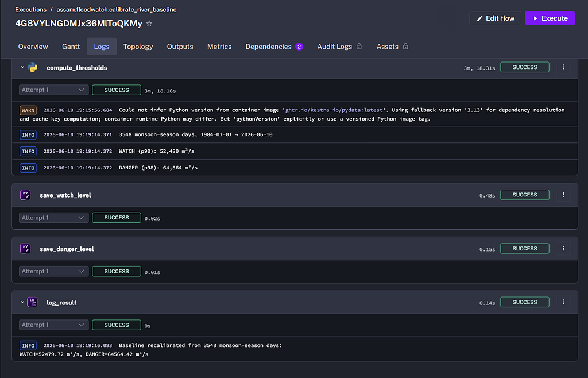Open the Attempt 1 dropdown for save_danger_level
Screen dimensions: 588x378
click(x=53, y=271)
